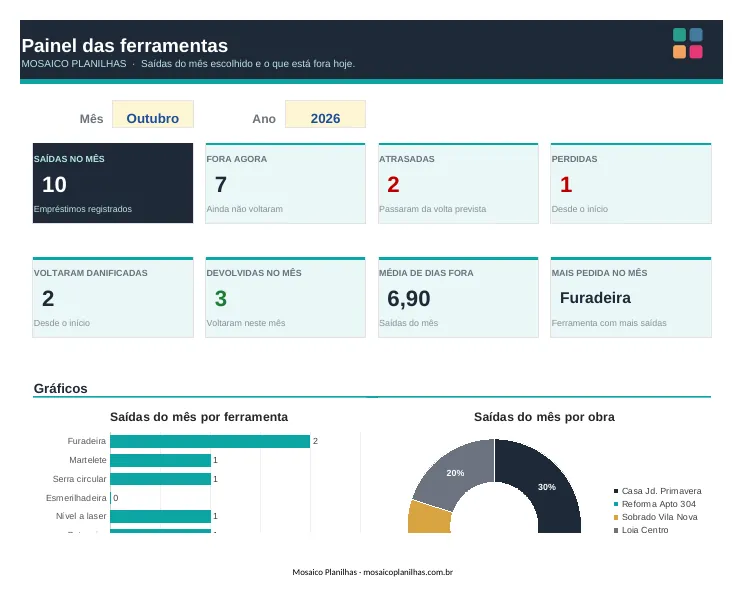The width and height of the screenshot is (743, 597).
Task: Click the Mosaico Planilhas logo
Action: [x=688, y=43]
